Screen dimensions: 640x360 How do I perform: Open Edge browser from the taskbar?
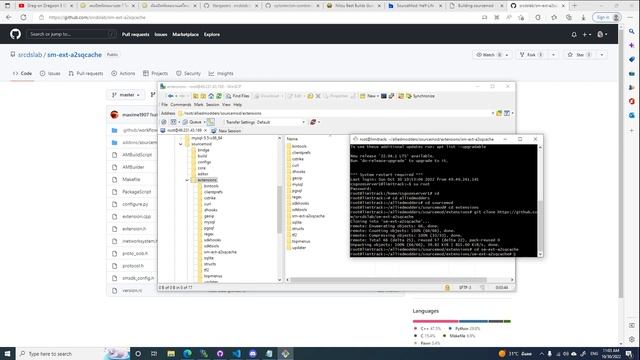[187, 354]
